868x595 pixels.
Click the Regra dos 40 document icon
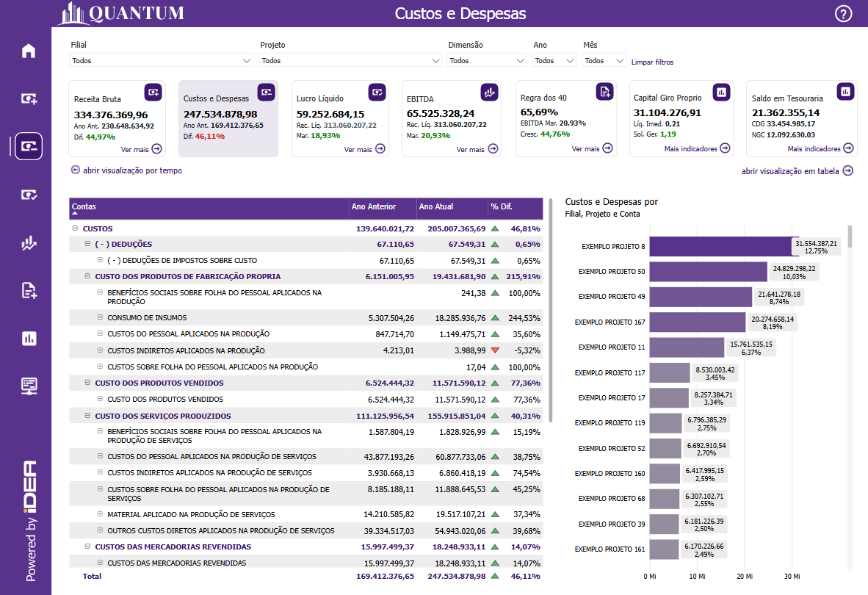pos(604,91)
